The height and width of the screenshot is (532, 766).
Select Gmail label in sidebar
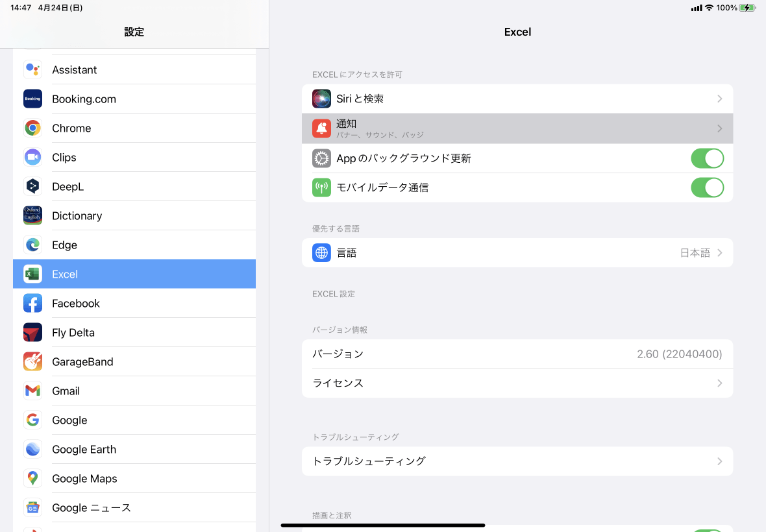coord(66,391)
